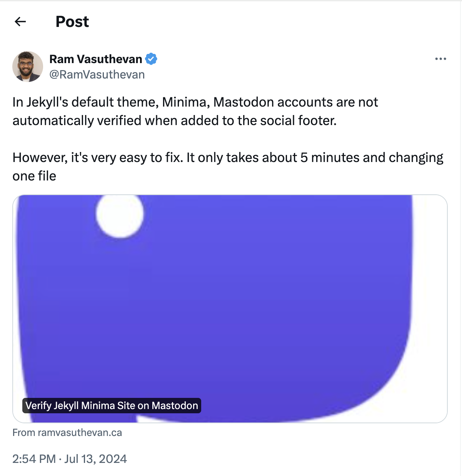Click the words "social footer" in the post

click(297, 120)
